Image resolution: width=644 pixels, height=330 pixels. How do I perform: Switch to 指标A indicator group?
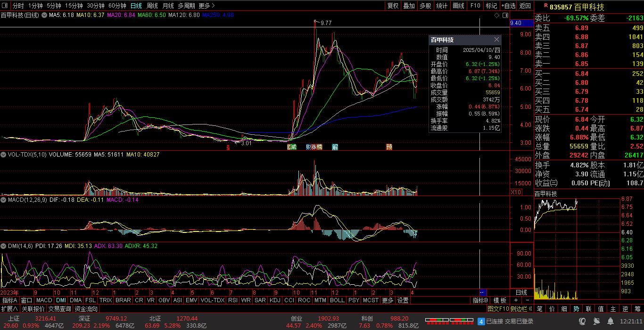(x=9, y=300)
